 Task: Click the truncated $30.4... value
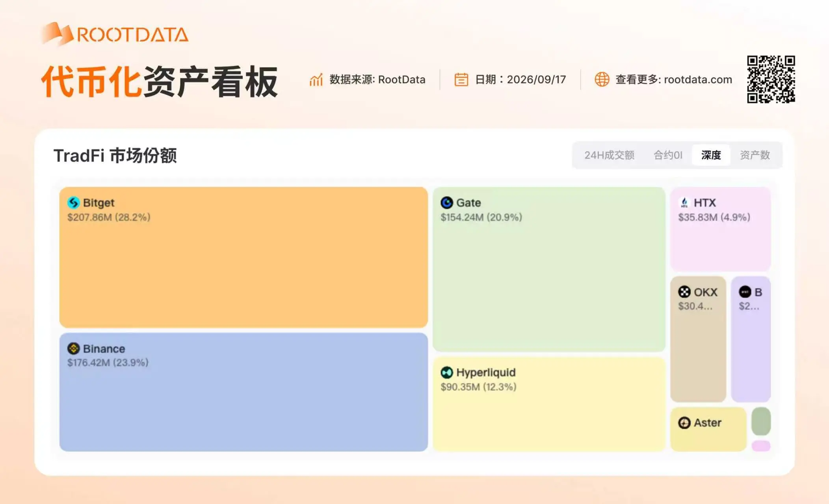(x=695, y=306)
